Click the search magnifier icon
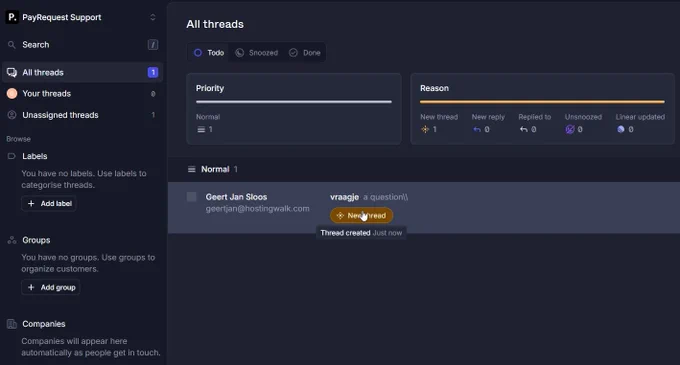 click(12, 45)
